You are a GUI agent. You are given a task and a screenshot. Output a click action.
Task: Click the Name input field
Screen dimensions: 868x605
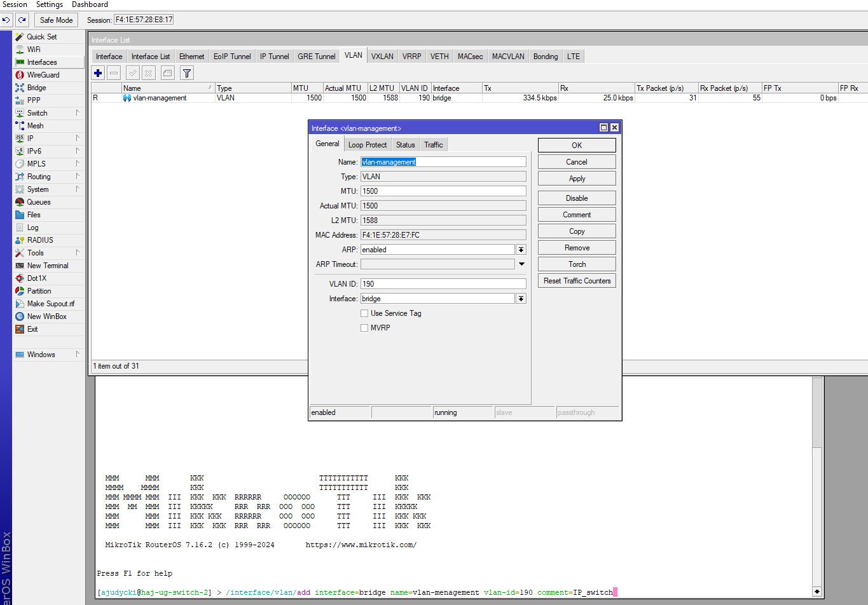coord(443,162)
